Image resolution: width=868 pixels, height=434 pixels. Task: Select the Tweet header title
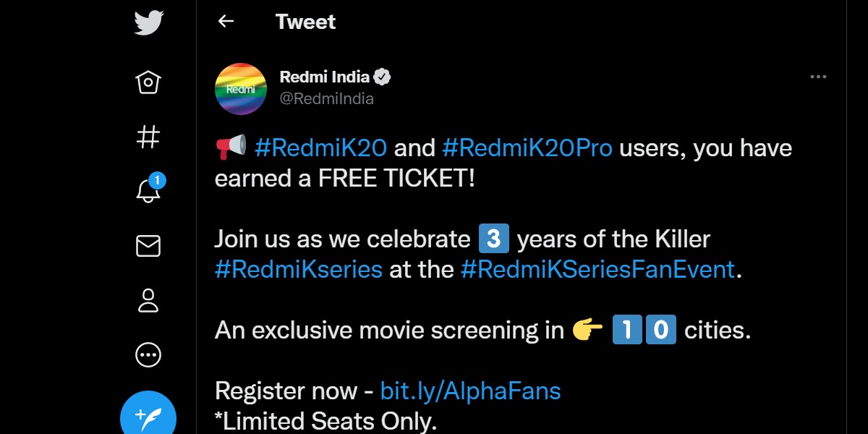click(x=305, y=22)
